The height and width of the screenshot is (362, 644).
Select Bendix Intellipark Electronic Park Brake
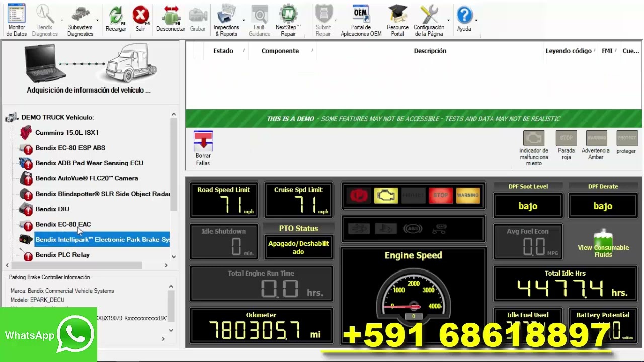coord(102,240)
